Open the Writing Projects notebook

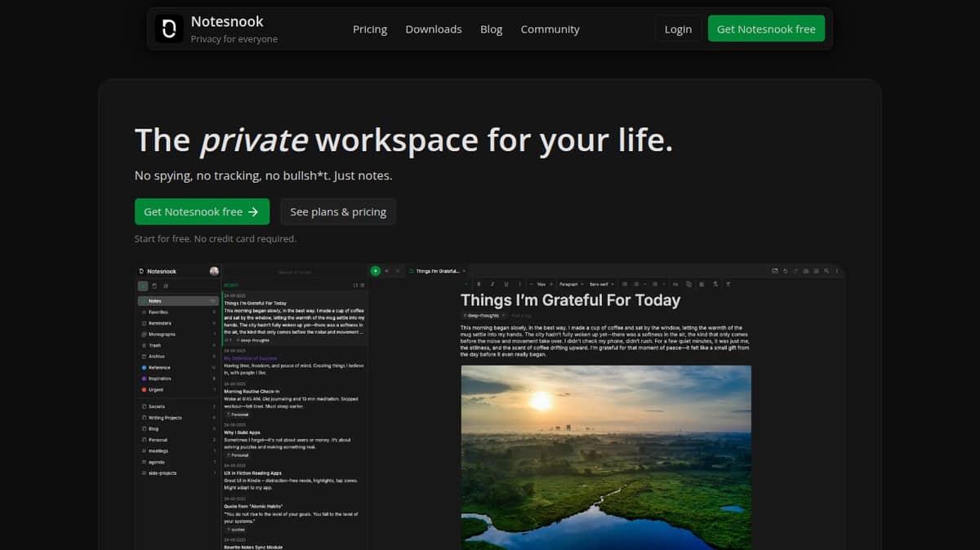(178, 418)
